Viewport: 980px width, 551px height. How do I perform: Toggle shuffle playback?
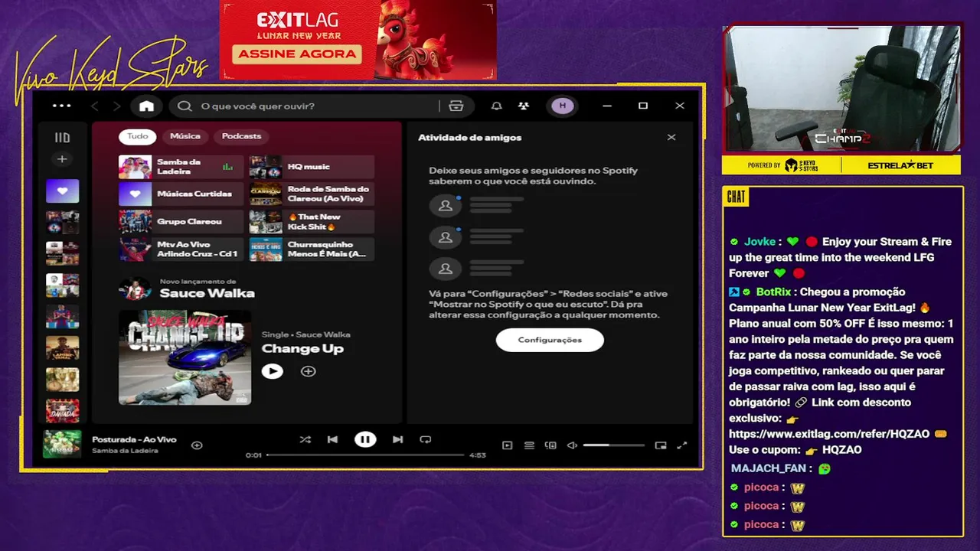click(x=305, y=439)
